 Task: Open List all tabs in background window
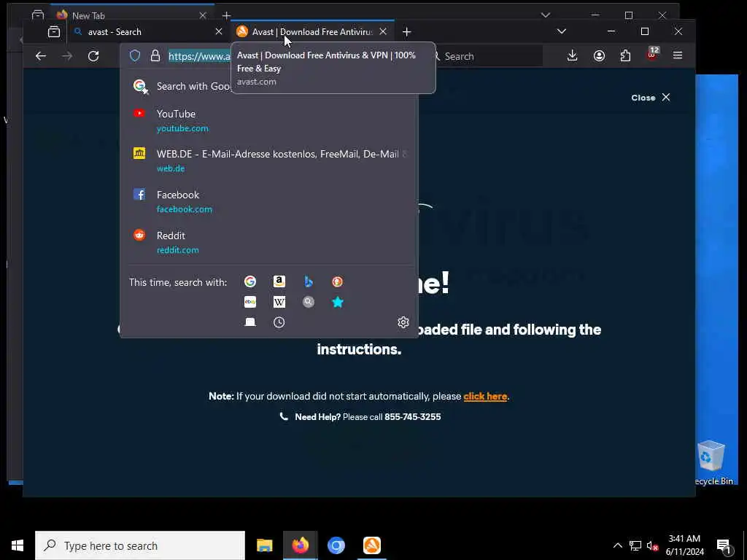point(546,15)
